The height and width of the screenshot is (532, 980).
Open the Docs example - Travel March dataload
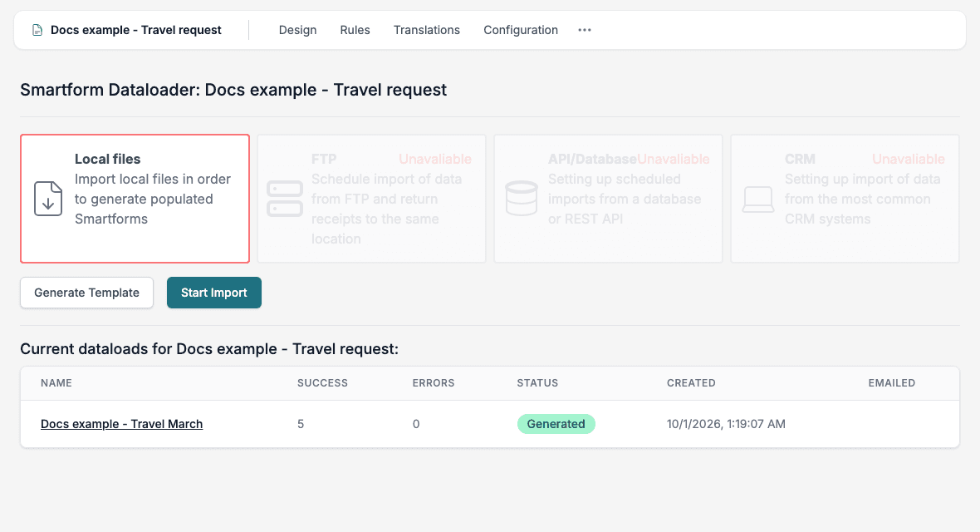(x=122, y=424)
